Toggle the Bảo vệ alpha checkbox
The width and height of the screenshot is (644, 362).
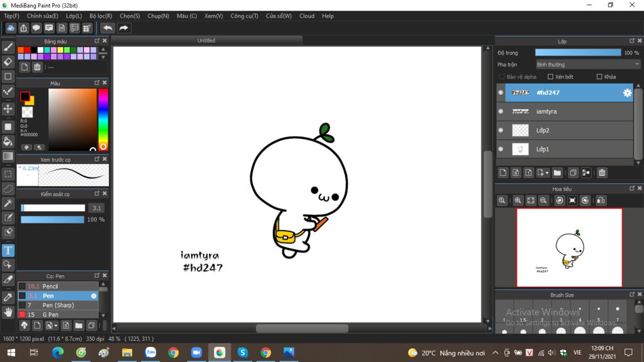click(x=501, y=77)
